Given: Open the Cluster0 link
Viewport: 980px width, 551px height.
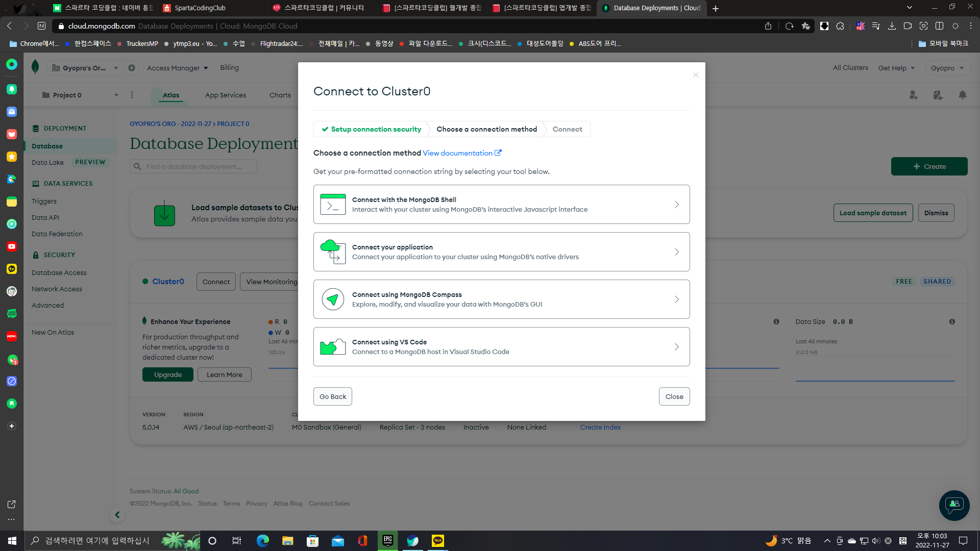Looking at the screenshot, I should [168, 281].
